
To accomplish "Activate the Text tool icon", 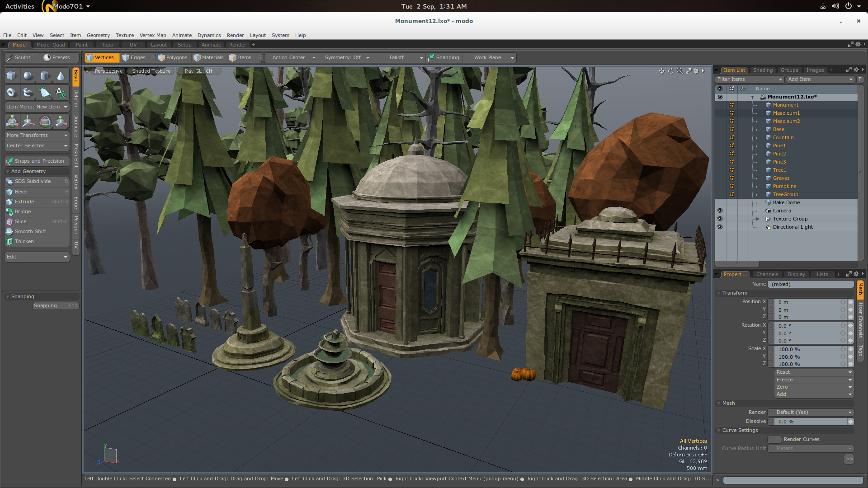I will click(61, 93).
